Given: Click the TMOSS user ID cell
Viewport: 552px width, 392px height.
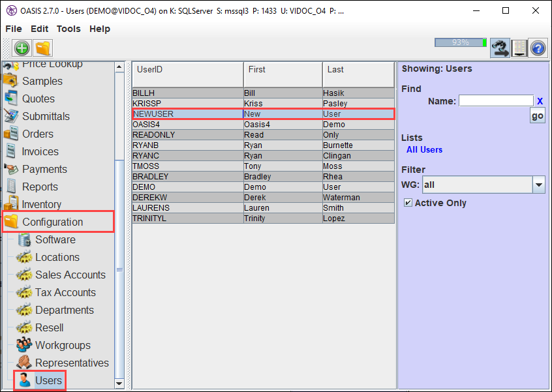Looking at the screenshot, I should coord(188,166).
